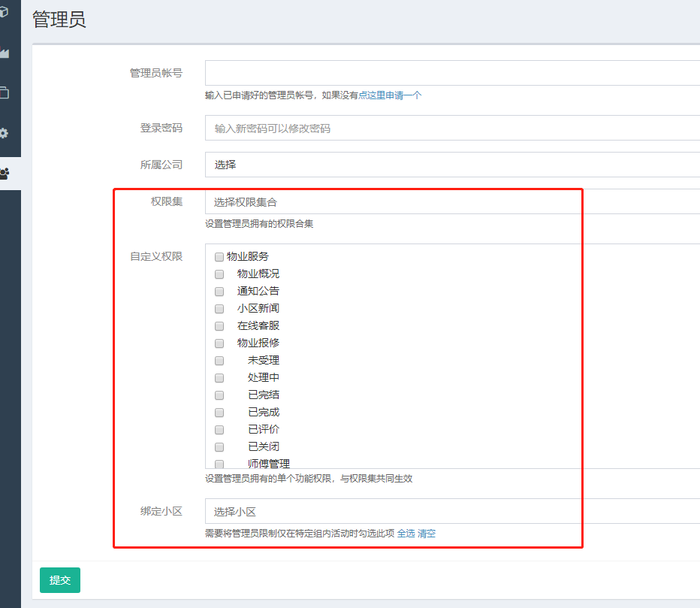
Task: Check the 物业概况 permission box
Action: coord(219,274)
